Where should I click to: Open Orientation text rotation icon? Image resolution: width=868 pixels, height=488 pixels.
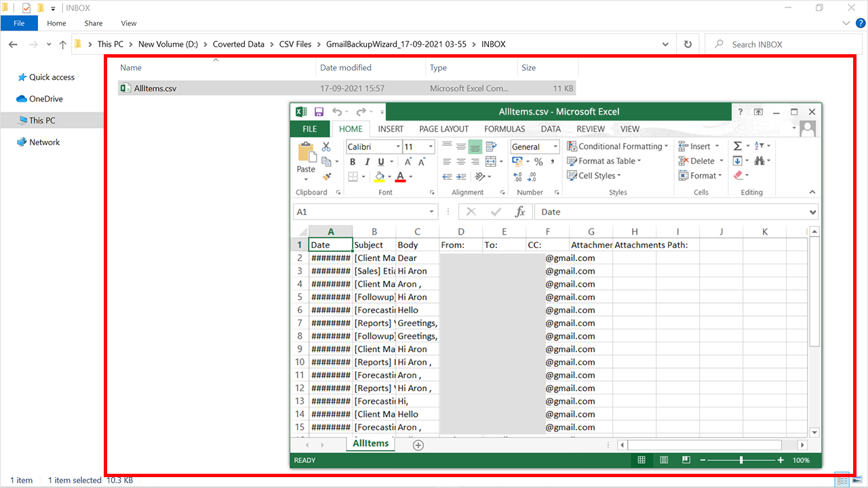click(x=480, y=176)
